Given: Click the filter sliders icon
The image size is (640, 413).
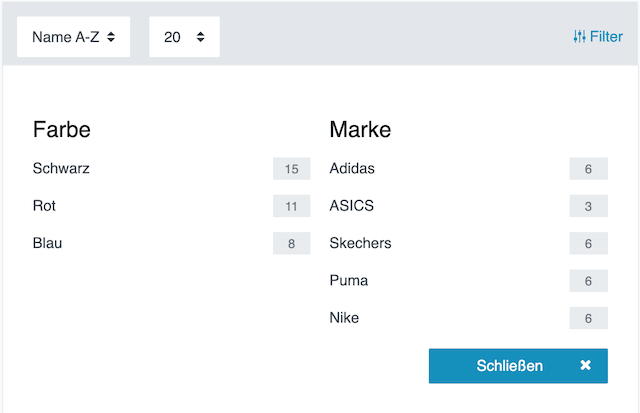Looking at the screenshot, I should tap(580, 37).
